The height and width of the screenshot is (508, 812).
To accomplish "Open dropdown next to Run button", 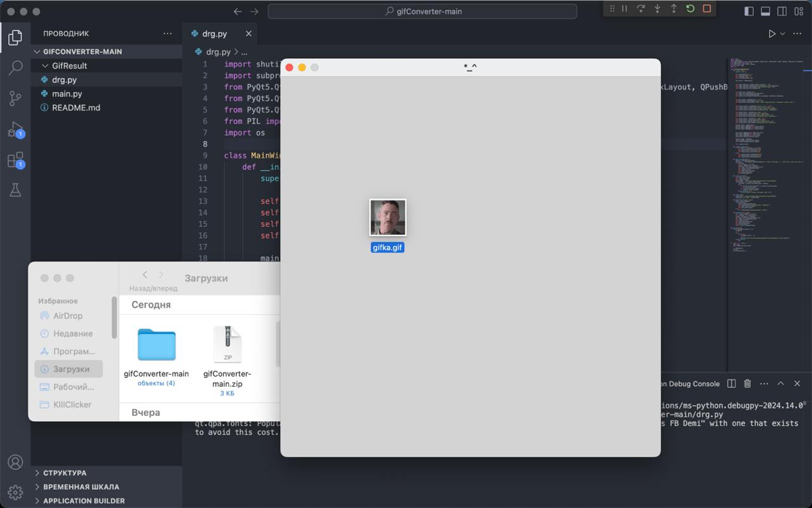I will (783, 34).
